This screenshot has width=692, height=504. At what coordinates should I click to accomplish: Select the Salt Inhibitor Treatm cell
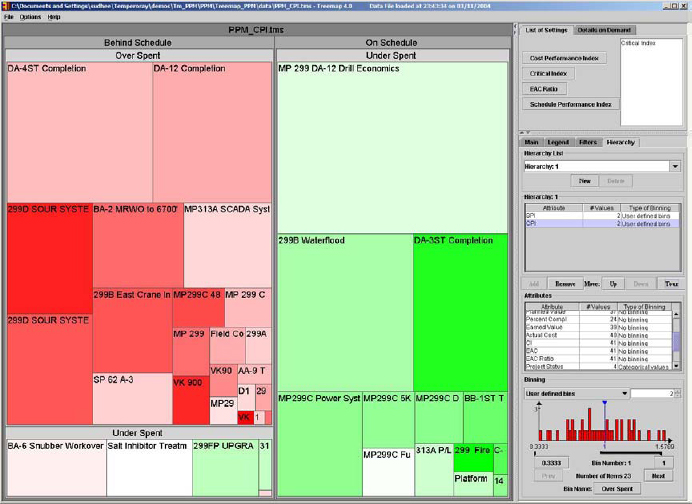coord(149,468)
